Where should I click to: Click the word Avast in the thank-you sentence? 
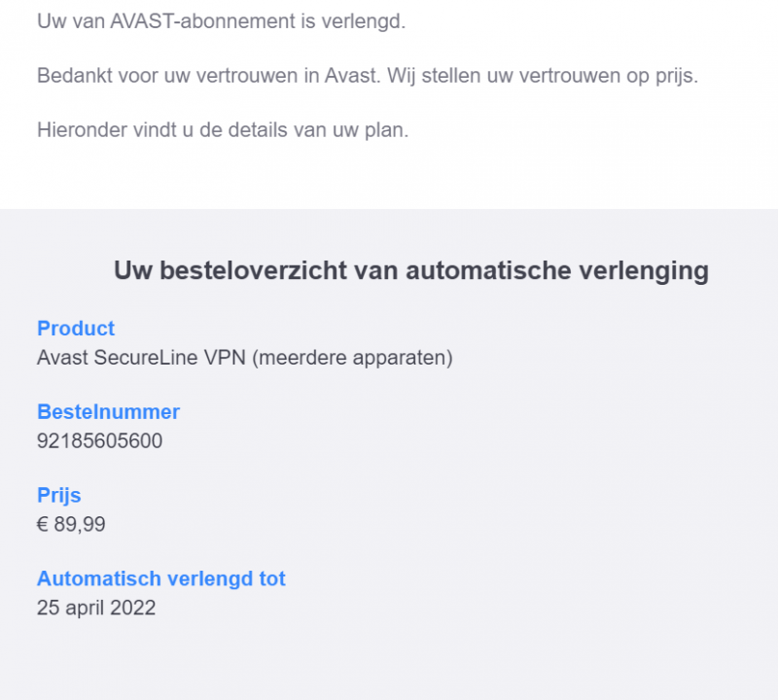click(x=352, y=76)
